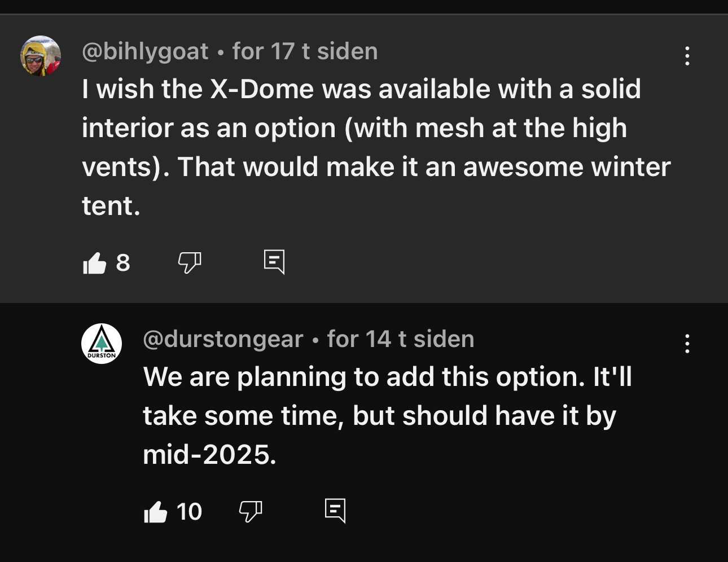This screenshot has height=562, width=728.
Task: Open more options for @bihlygoat's comment
Action: click(687, 56)
